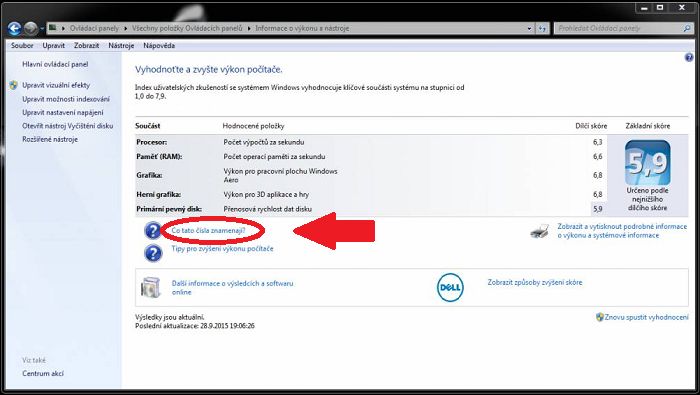Image resolution: width=700 pixels, height=395 pixels.
Task: Click the Back navigation arrow button
Action: click(14, 28)
